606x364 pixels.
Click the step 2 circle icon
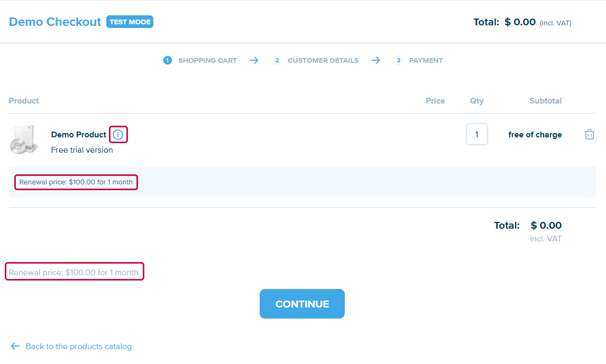click(x=277, y=60)
